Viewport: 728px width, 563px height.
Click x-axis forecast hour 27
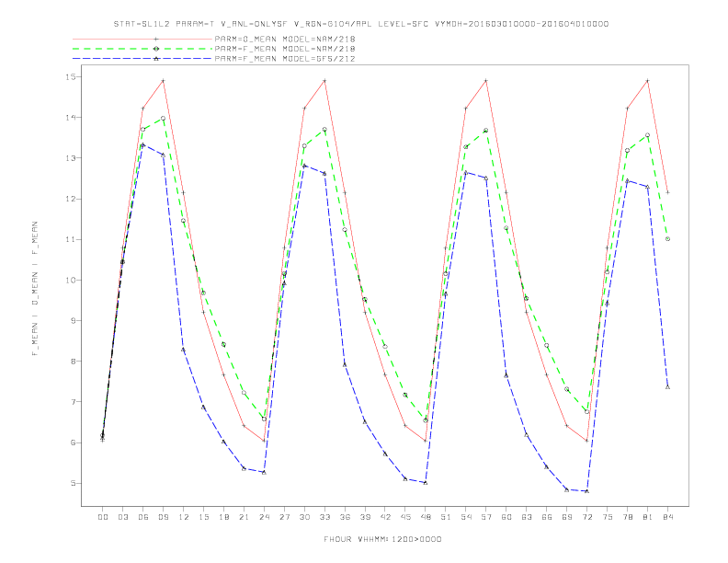(284, 517)
